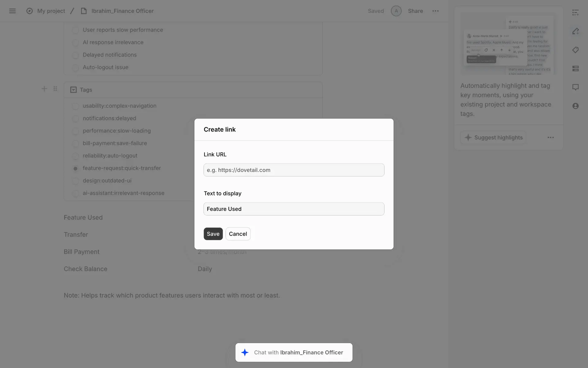The image size is (588, 368).
Task: Open the hamburger navigation menu
Action: point(12,11)
